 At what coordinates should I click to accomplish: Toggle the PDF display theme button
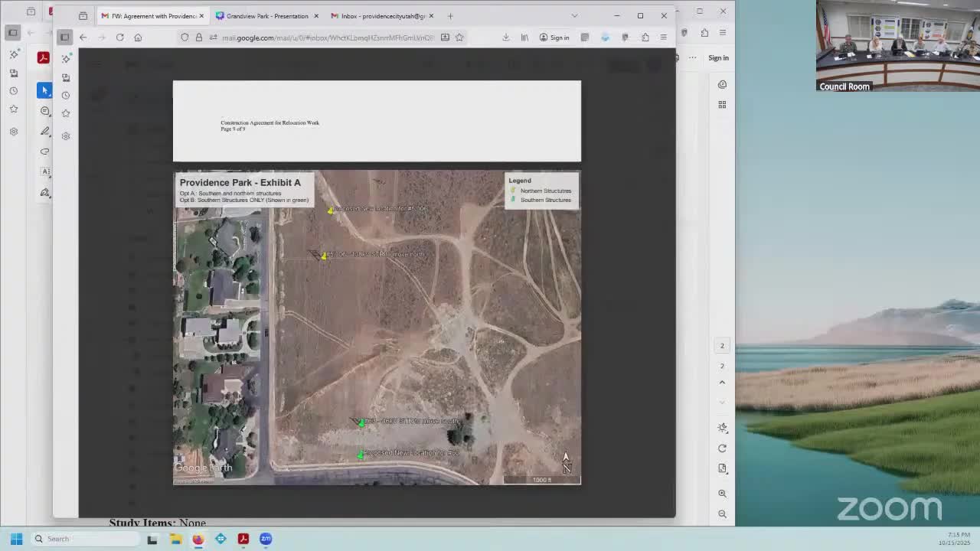click(722, 428)
